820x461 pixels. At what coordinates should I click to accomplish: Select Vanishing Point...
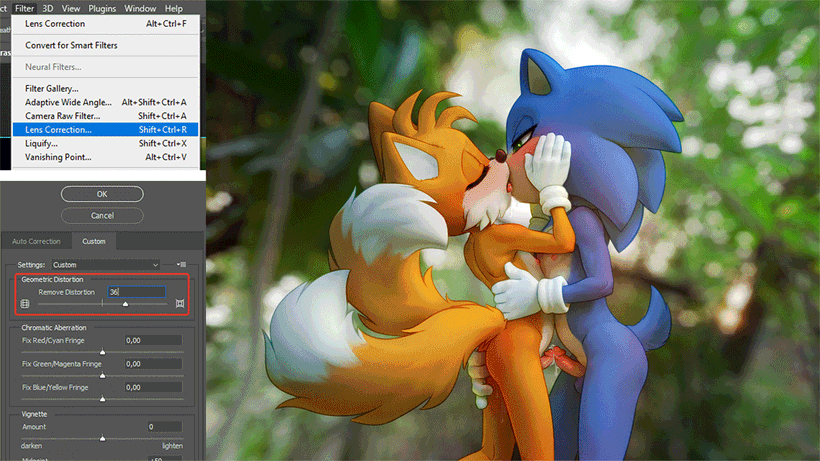coord(105,157)
